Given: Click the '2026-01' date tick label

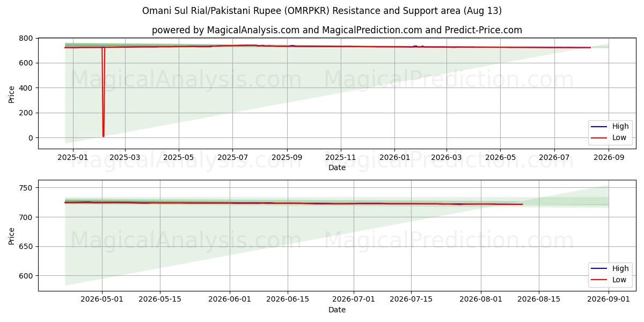Looking at the screenshot, I should (394, 158).
